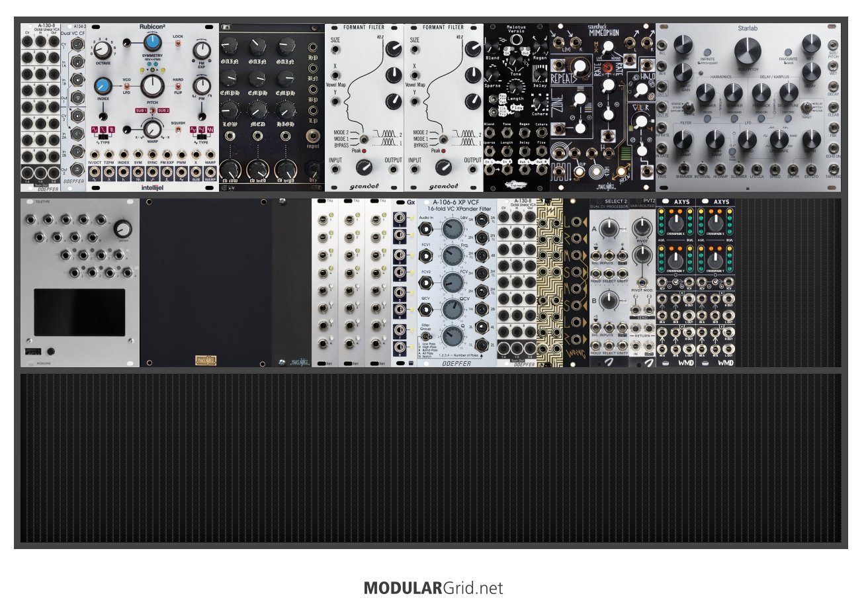
Task: Click the param knob on Teletype
Action: click(x=122, y=230)
